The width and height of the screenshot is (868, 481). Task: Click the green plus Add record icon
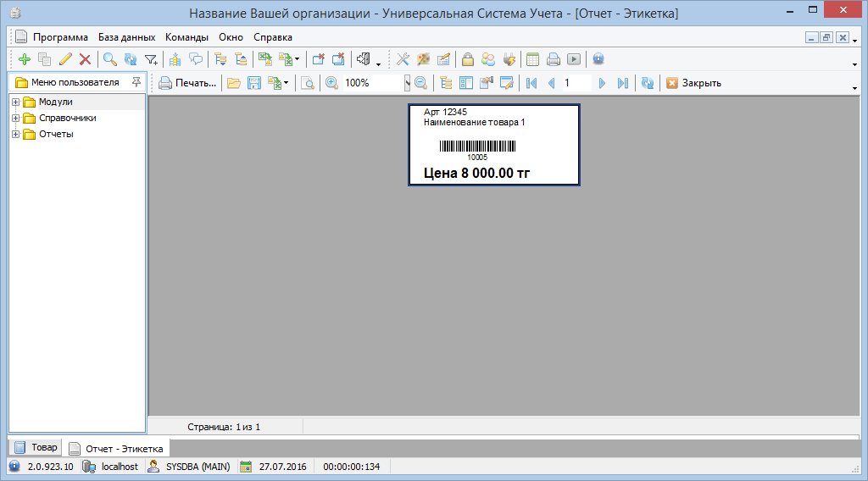24,59
